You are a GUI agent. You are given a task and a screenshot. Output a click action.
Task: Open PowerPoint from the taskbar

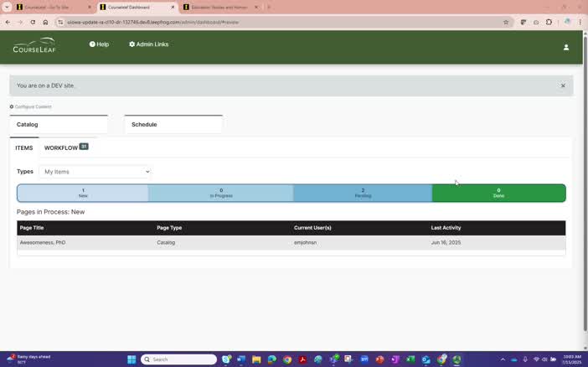click(379, 359)
